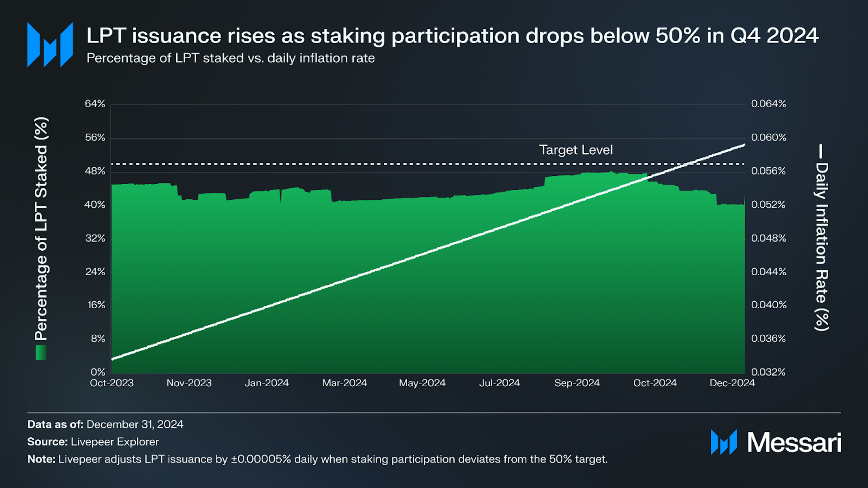868x488 pixels.
Task: Click the Target Level label
Action: 575,150
